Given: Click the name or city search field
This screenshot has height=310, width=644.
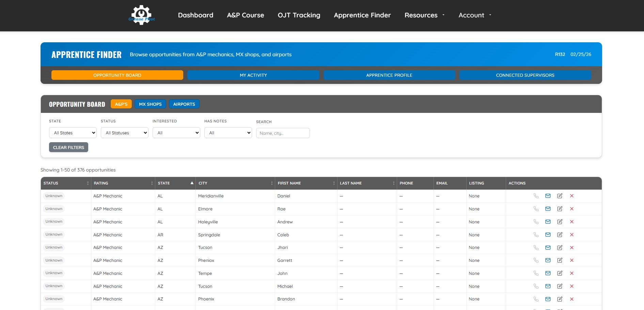Looking at the screenshot, I should (x=283, y=133).
